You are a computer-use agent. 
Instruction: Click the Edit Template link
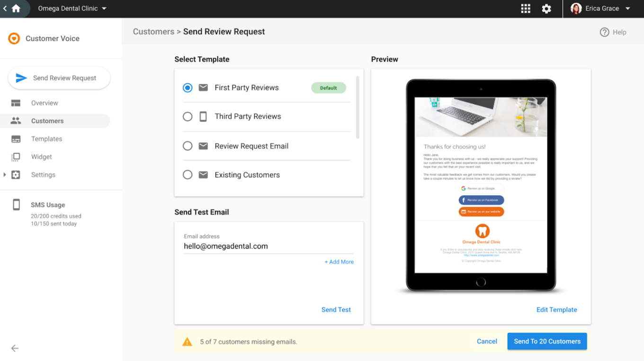click(556, 309)
